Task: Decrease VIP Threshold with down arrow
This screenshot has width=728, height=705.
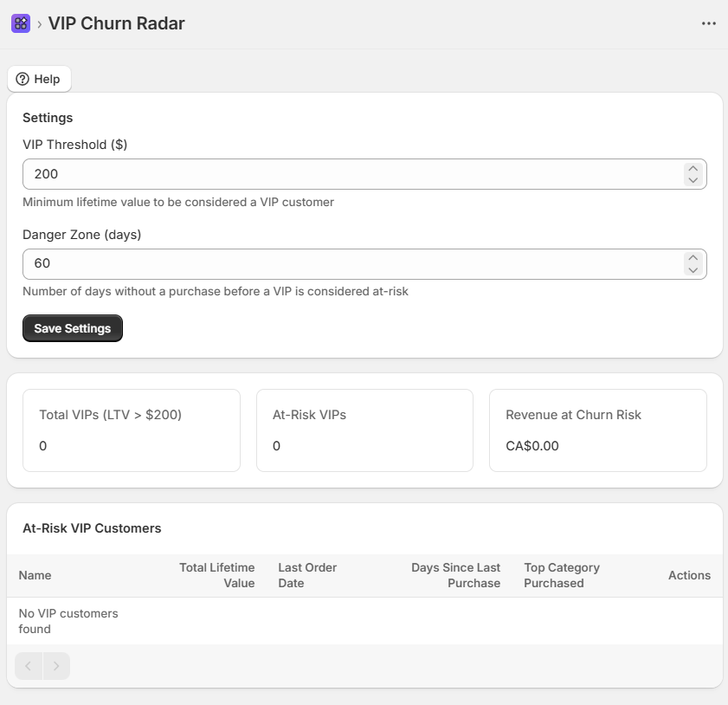Action: tap(692, 180)
